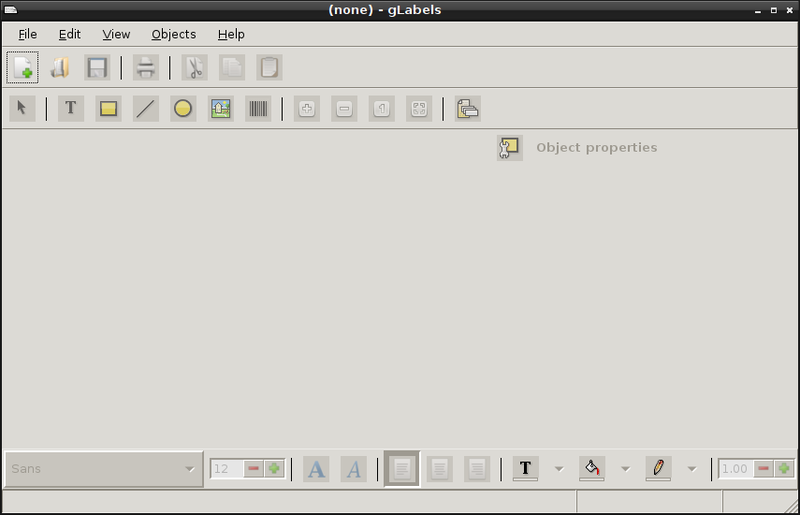Open the View menu
The image size is (800, 515).
[x=116, y=34]
